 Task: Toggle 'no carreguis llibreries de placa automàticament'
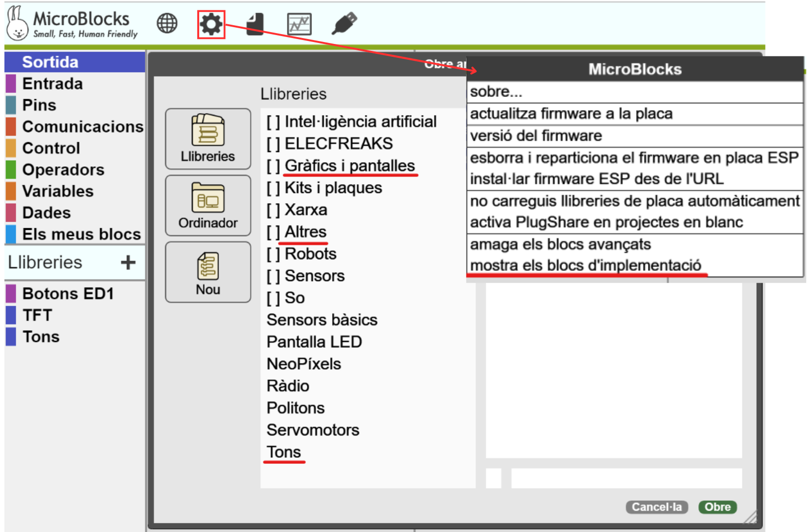point(634,201)
